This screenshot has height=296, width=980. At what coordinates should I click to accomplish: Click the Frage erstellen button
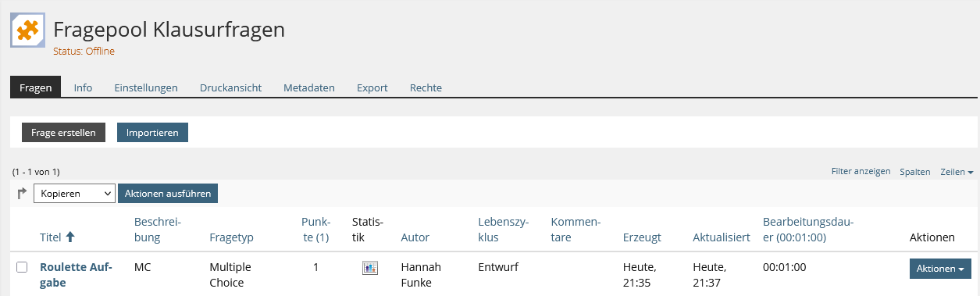pyautogui.click(x=63, y=133)
